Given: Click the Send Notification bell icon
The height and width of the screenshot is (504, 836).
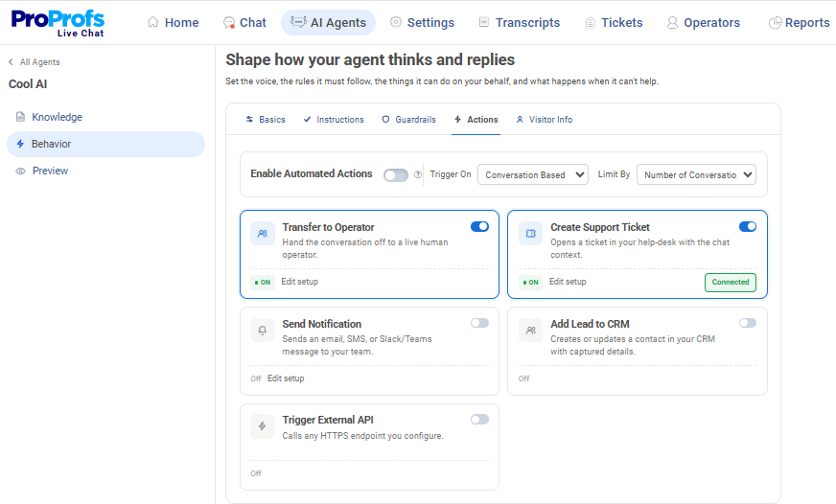Looking at the screenshot, I should tap(263, 331).
